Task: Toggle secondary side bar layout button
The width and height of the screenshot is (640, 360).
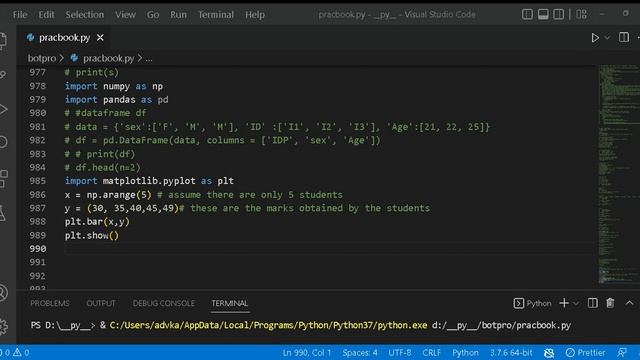Action: [558, 14]
